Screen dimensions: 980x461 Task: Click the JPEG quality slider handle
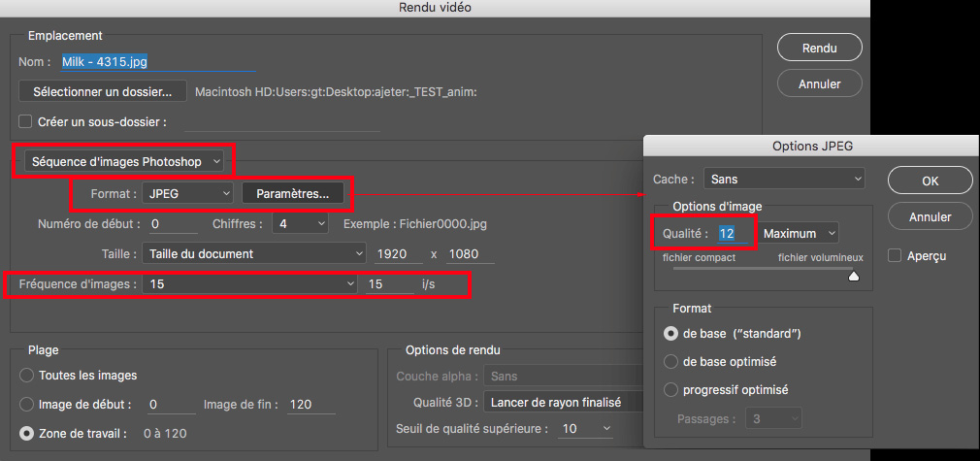pos(853,276)
